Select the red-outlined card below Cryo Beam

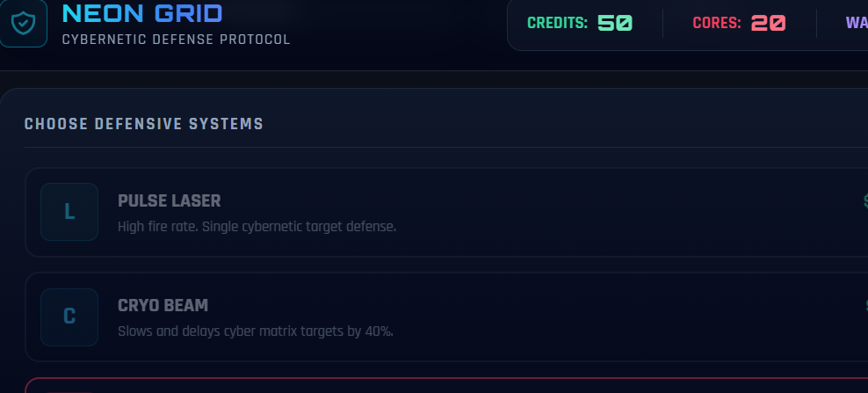(x=446, y=385)
